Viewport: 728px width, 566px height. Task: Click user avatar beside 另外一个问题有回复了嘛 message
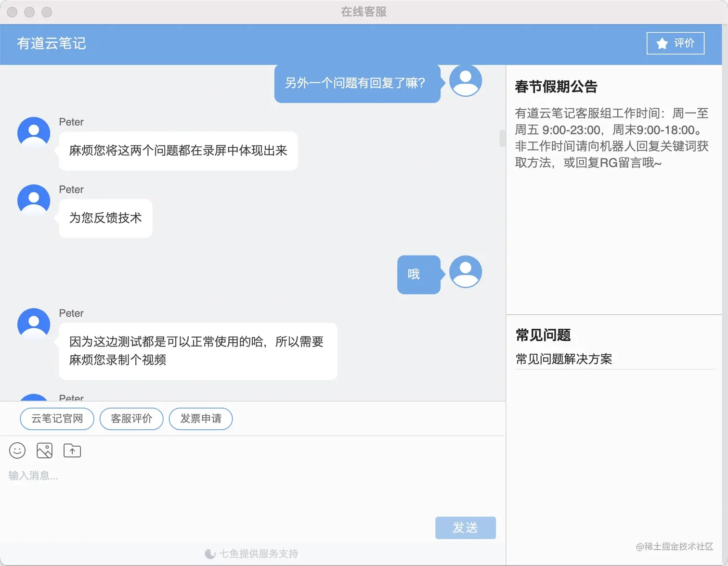466,80
